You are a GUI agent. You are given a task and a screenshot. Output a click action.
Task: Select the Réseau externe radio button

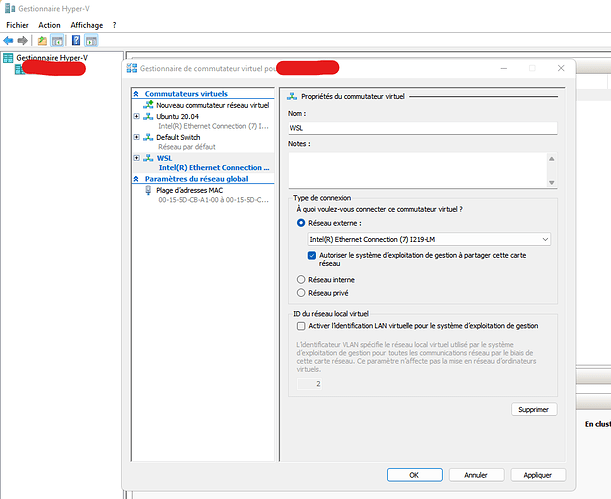click(x=302, y=223)
